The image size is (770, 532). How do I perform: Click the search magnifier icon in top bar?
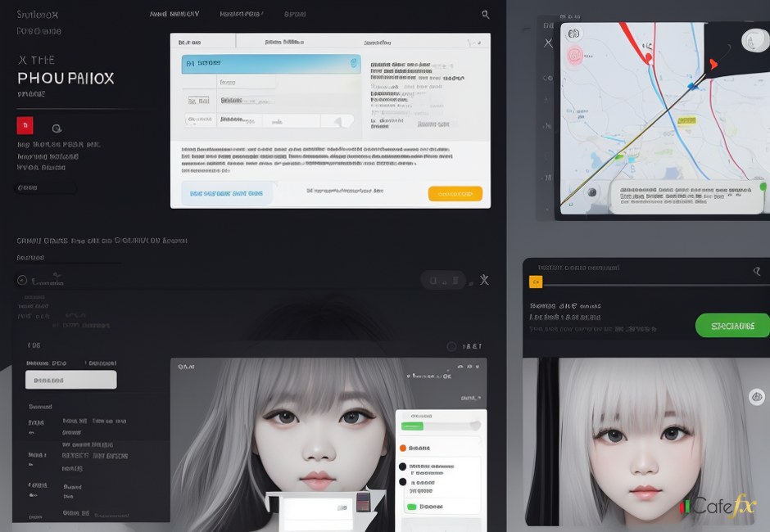(x=485, y=15)
